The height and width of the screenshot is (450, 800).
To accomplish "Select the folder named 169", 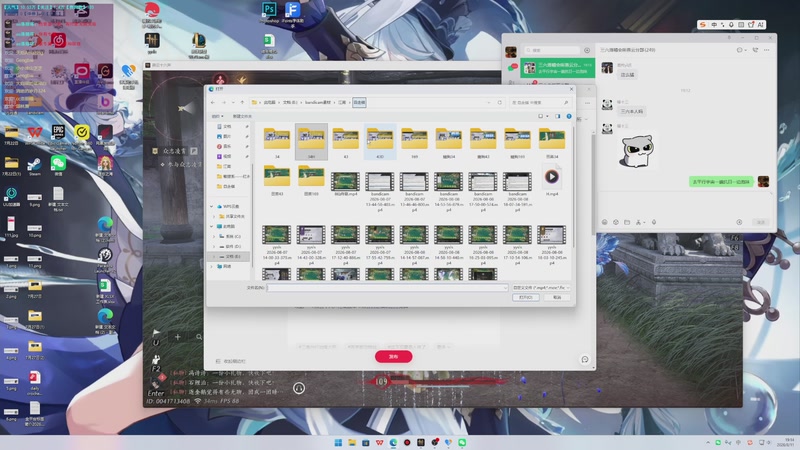I will [414, 142].
